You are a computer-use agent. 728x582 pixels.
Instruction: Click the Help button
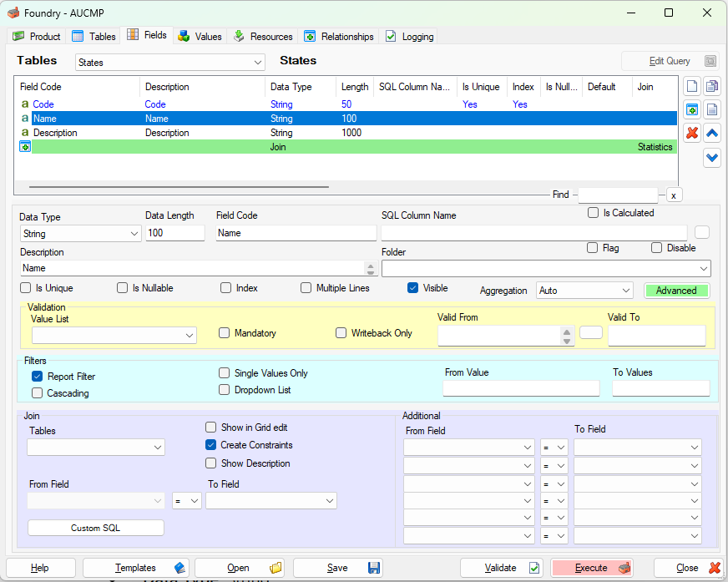40,568
